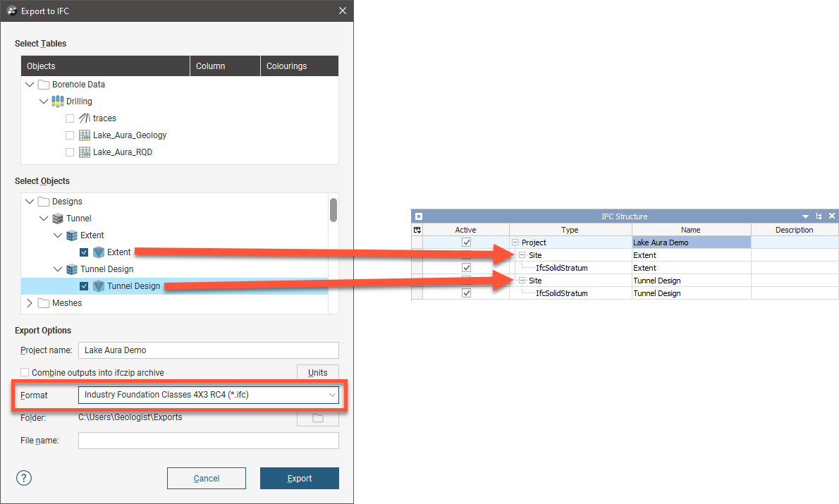Click the checked Extent mesh icon
Viewport: 839px width, 504px height.
point(99,252)
